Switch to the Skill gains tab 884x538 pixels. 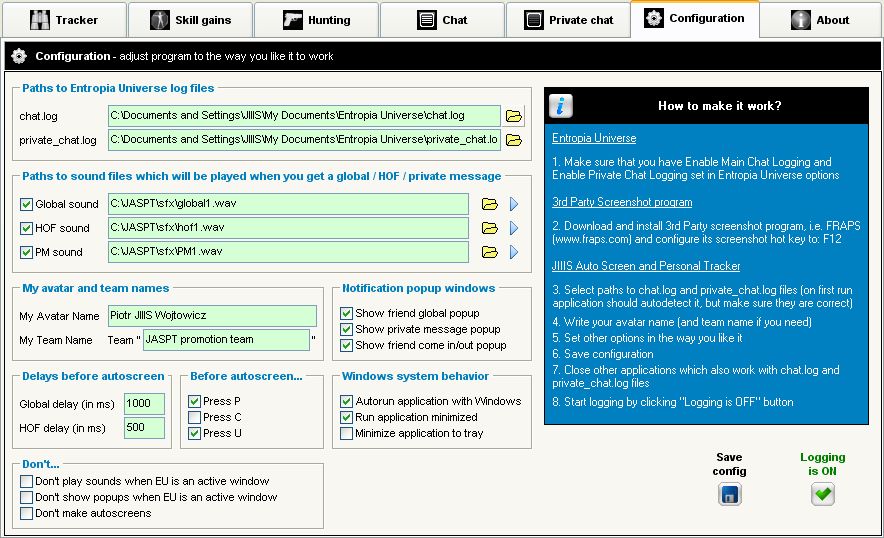coord(189,20)
